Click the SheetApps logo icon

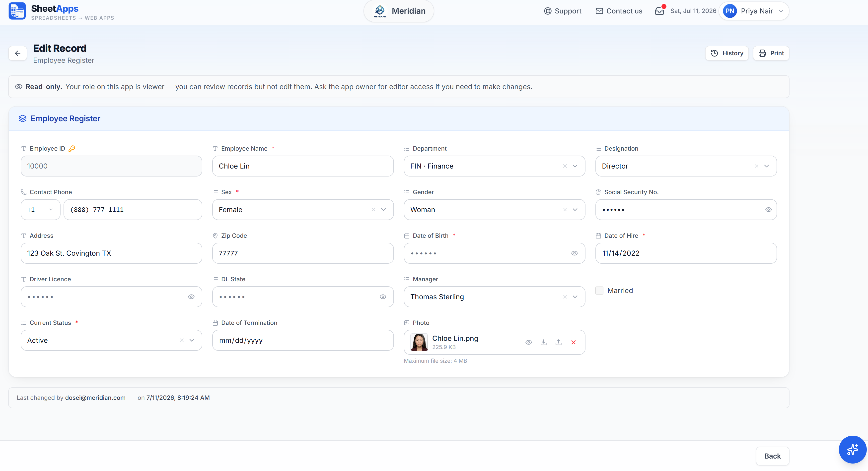coord(17,11)
